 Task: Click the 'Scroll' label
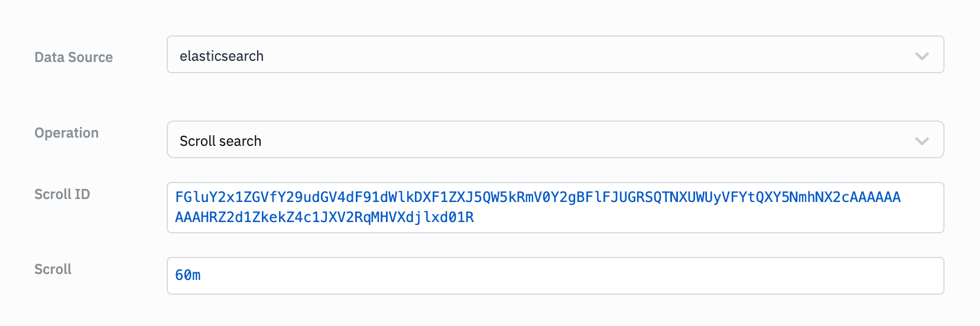53,269
